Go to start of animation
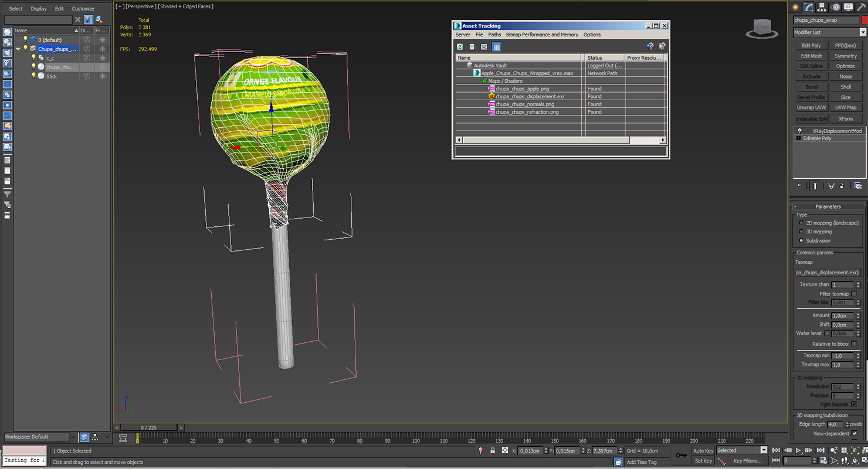 point(776,450)
